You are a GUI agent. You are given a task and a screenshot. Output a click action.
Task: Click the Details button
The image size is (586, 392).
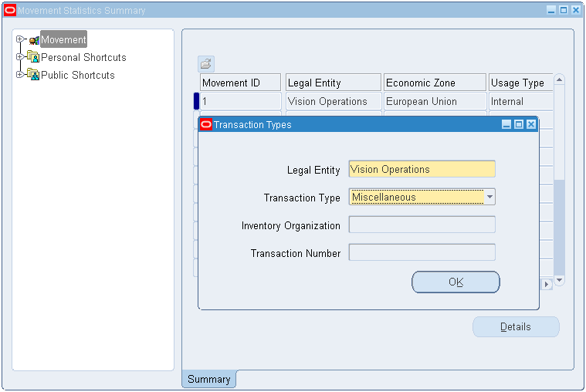pyautogui.click(x=516, y=326)
